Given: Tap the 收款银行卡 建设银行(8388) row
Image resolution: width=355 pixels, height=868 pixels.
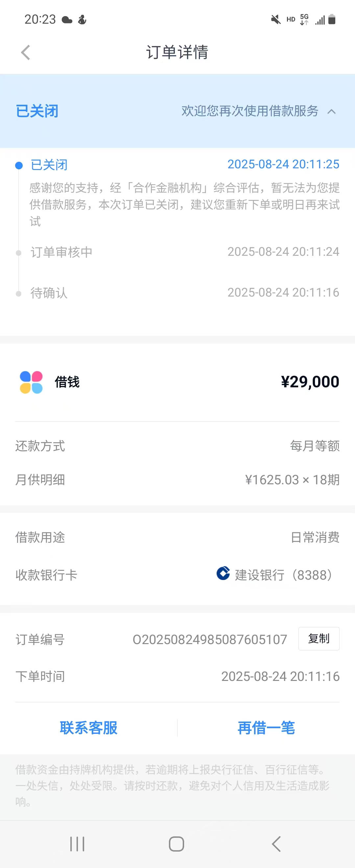Looking at the screenshot, I should pyautogui.click(x=177, y=575).
